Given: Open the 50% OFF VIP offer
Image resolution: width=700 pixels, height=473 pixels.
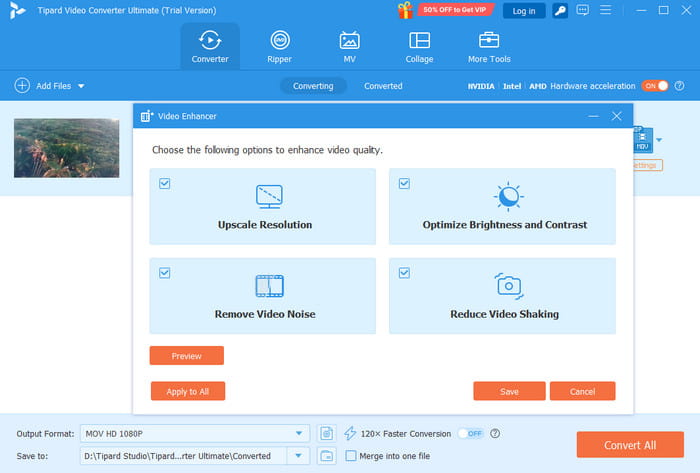Looking at the screenshot, I should click(454, 10).
